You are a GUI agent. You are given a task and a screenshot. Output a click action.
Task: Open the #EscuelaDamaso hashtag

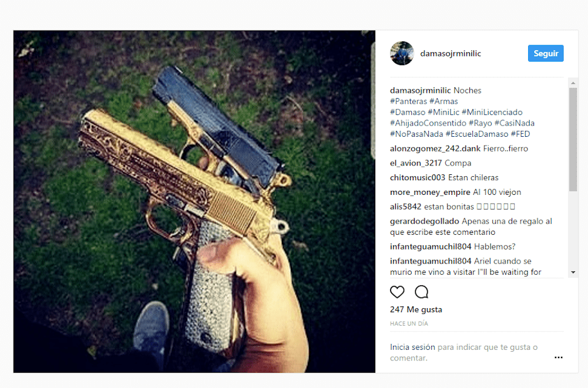click(x=477, y=134)
